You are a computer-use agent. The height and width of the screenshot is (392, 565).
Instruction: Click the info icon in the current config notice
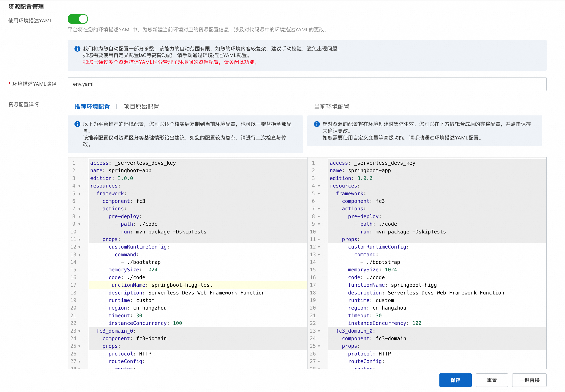coord(317,124)
